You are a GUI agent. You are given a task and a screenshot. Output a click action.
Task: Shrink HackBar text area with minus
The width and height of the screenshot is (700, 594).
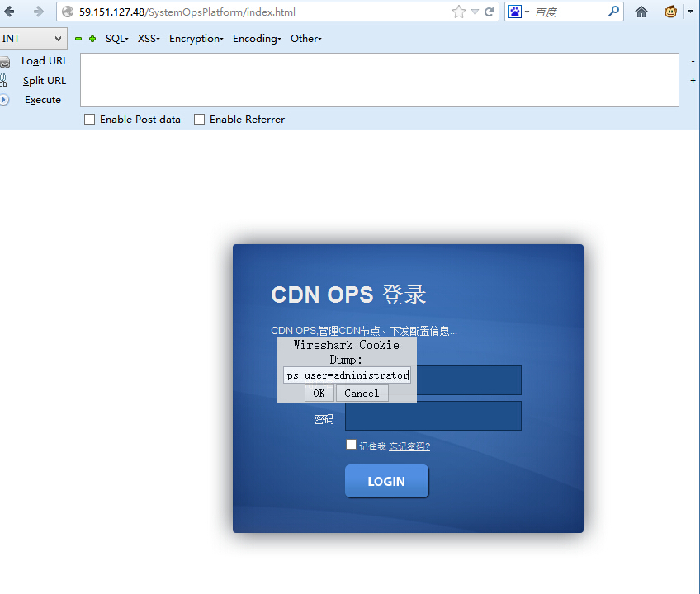click(x=693, y=61)
